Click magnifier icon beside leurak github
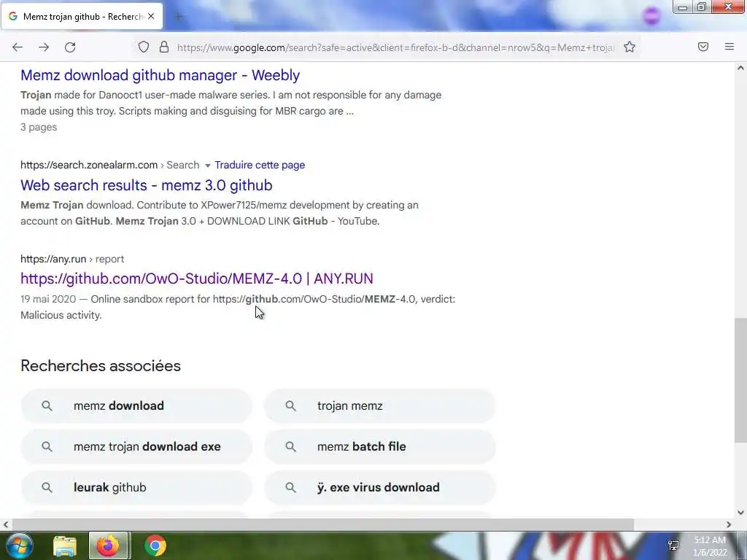Screen dimensions: 747x560 [47, 488]
